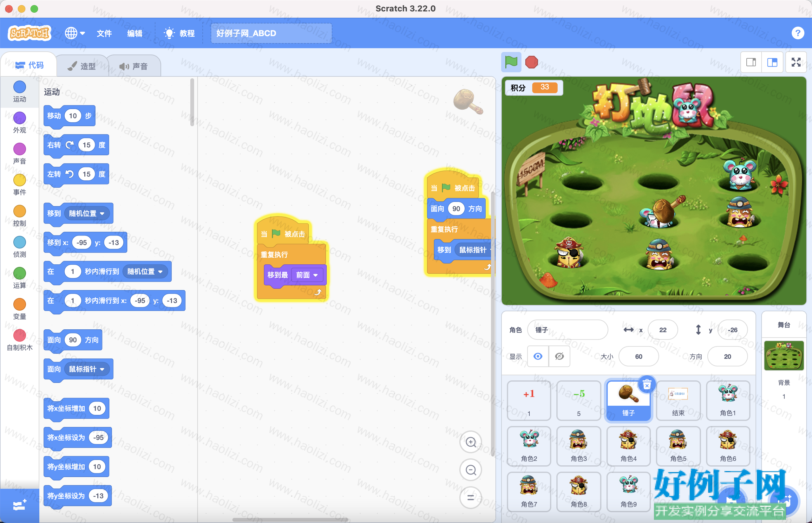This screenshot has width=812, height=523.
Task: Zoom in on the code workspace
Action: point(471,442)
